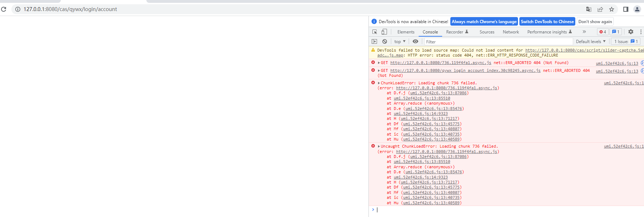Focus the console prompt input line
The image size is (644, 217).
[509, 210]
